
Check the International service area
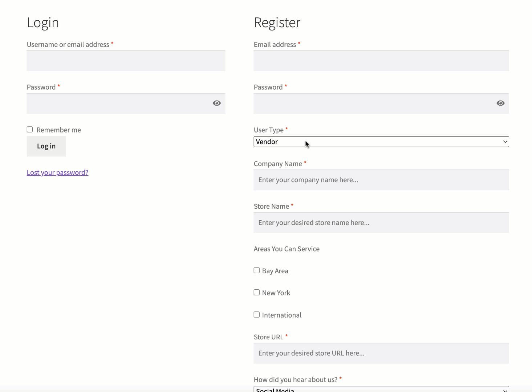(257, 315)
